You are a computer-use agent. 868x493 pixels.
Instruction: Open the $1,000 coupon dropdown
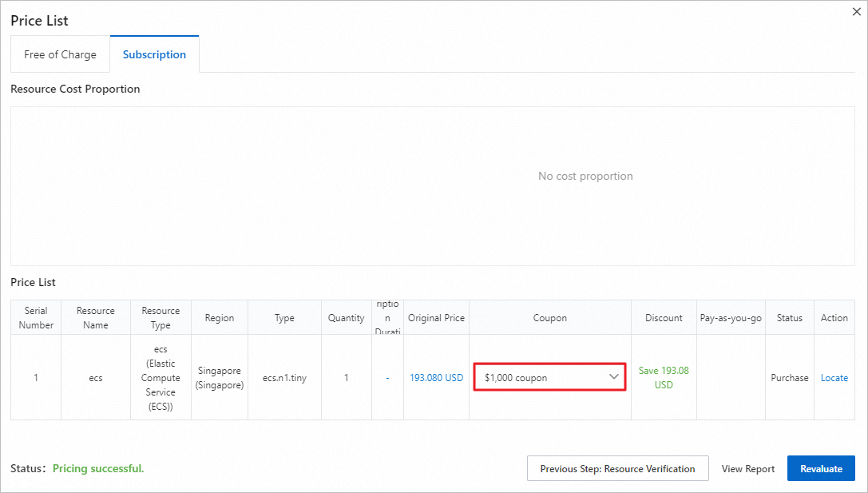tap(549, 377)
